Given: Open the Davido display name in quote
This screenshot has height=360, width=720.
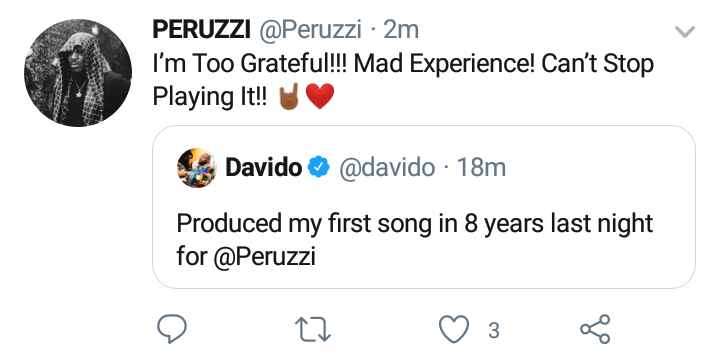Looking at the screenshot, I should pos(264,168).
